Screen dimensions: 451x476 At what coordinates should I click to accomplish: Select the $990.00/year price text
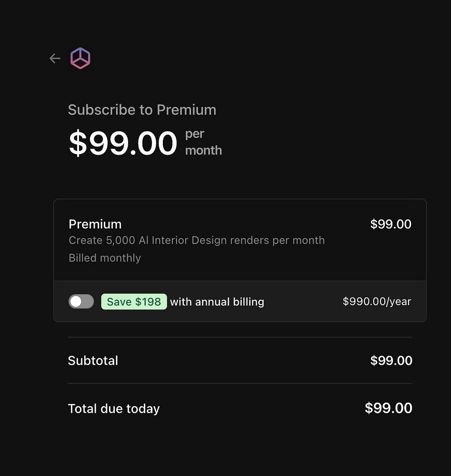pos(377,301)
